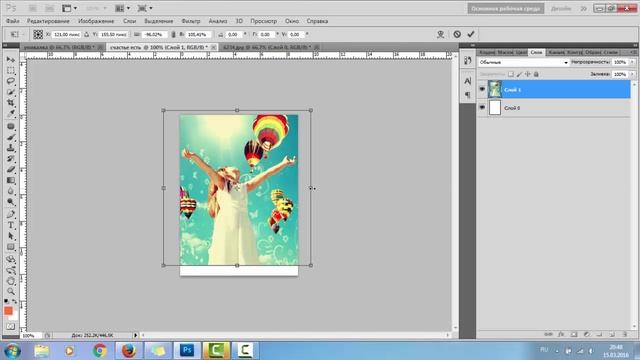Switch to the Каналы panel tab

pos(556,52)
